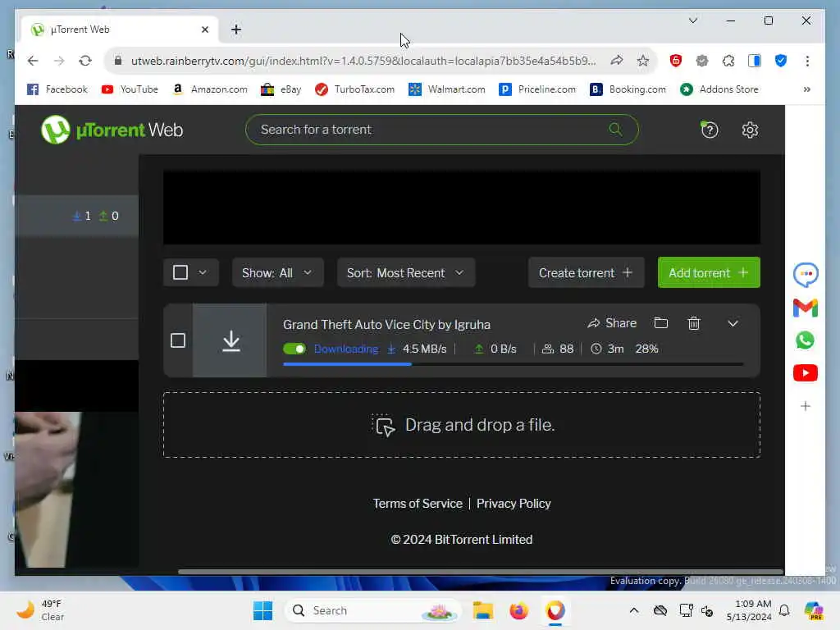Image resolution: width=840 pixels, height=630 pixels.
Task: Click the browser forward arrow
Action: coord(59,61)
